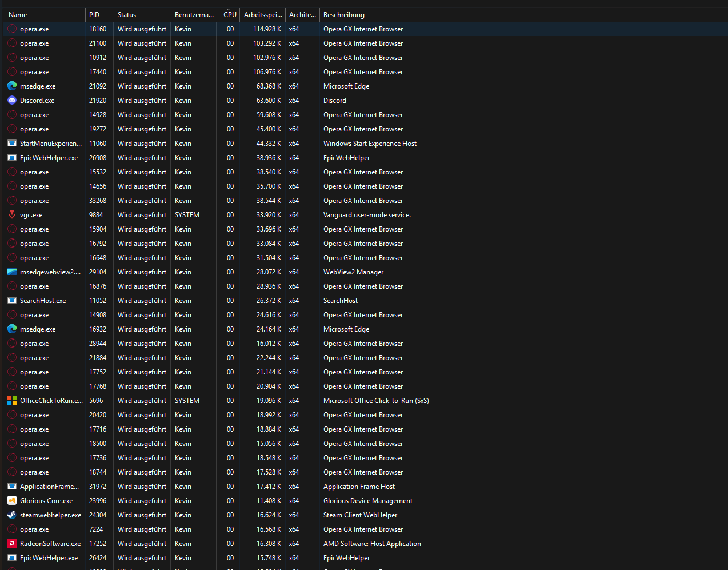The image size is (728, 570).
Task: Click the Opera icon for PID 18160
Action: click(x=12, y=29)
